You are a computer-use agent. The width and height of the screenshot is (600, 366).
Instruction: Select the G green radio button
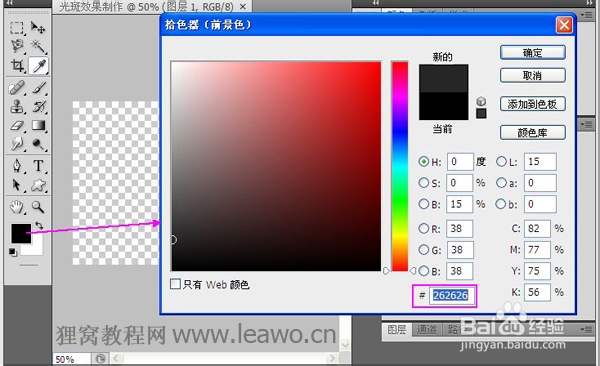click(424, 250)
